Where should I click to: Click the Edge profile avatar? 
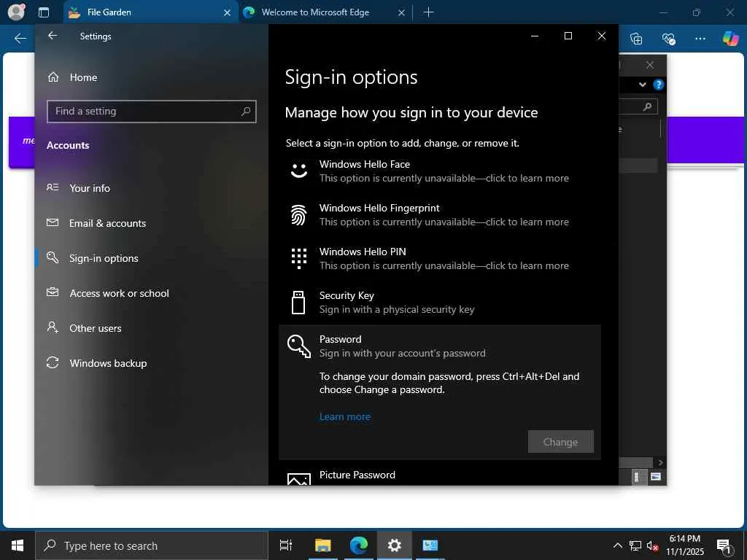coord(16,12)
